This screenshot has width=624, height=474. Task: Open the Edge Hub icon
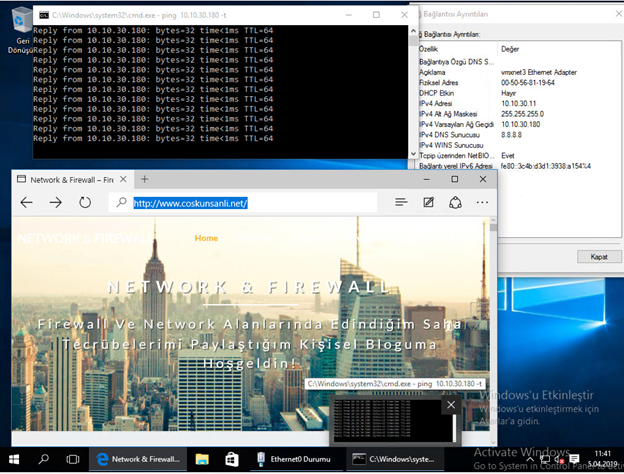click(x=401, y=203)
